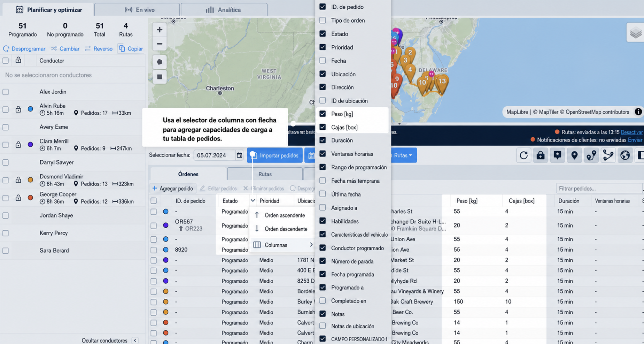Click the location pin toolbar icon
The width and height of the screenshot is (644, 344).
point(574,155)
